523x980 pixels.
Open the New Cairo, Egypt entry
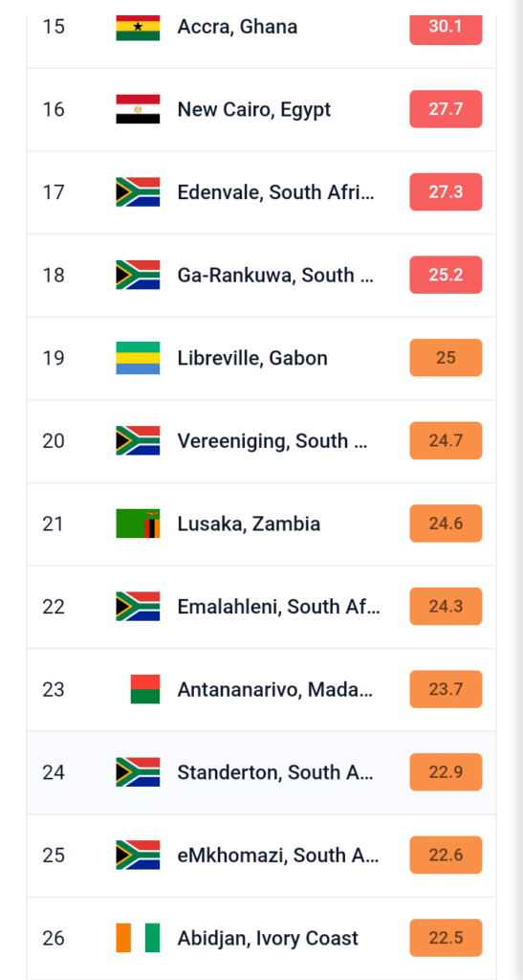pos(254,109)
